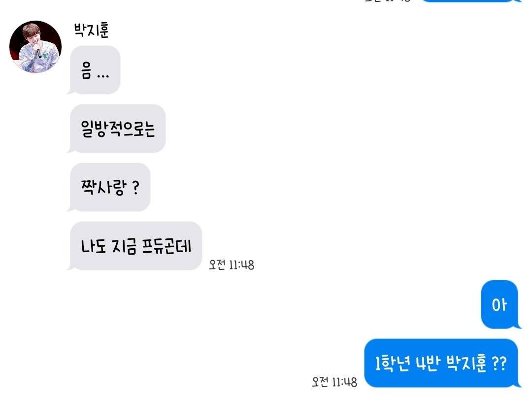Tap the sender name 박지훈 above the messages
Viewport: 532px width, 399px height.
(x=91, y=30)
